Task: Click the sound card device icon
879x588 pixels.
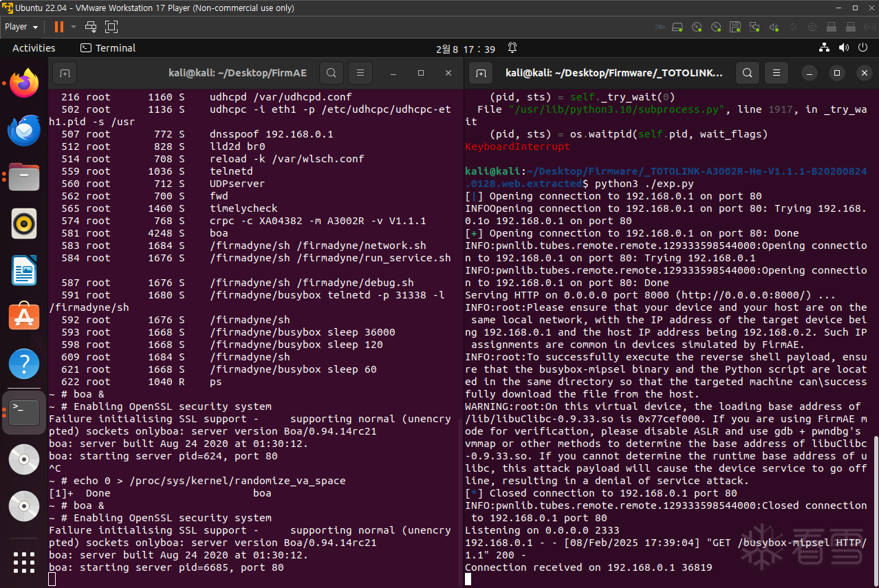Action: point(774,27)
